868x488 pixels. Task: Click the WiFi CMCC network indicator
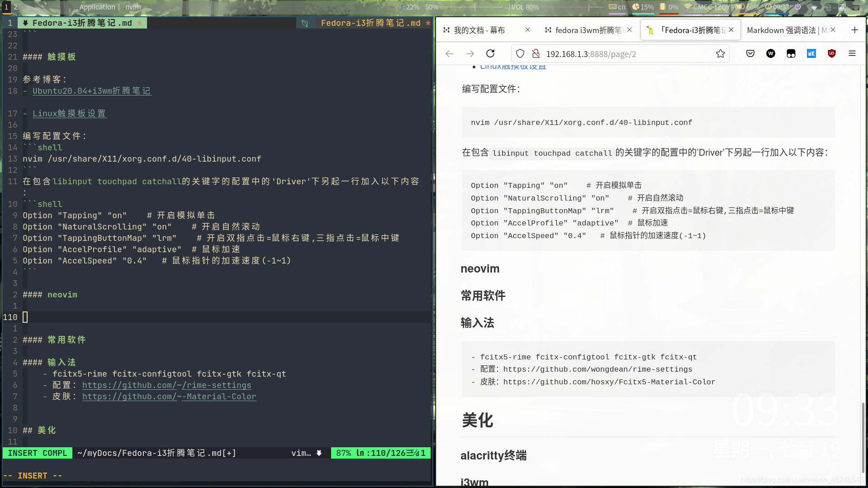click(x=707, y=7)
